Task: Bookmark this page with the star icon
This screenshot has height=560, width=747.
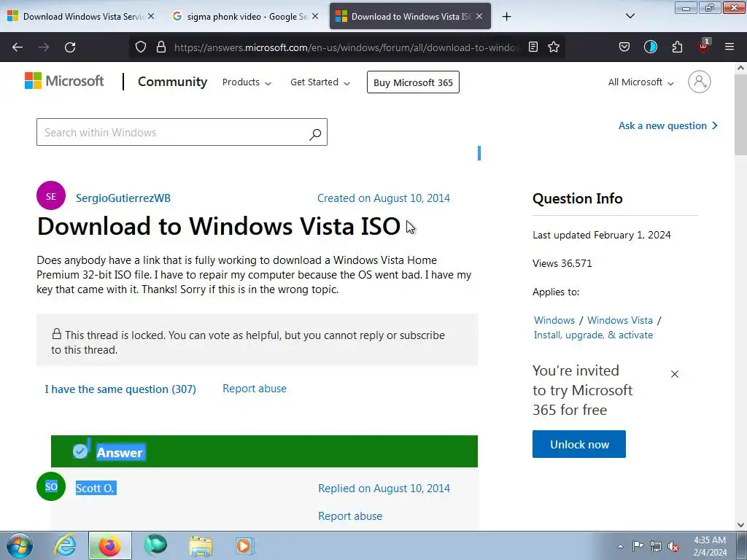Action: click(554, 47)
